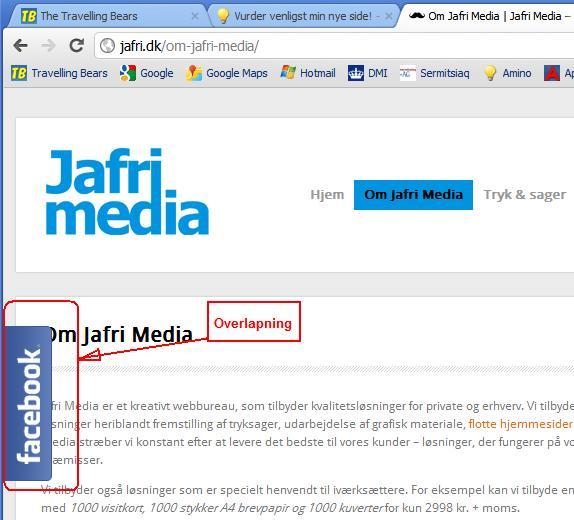The image size is (574, 520).
Task: Close The Travelling Bears tab
Action: [195, 16]
